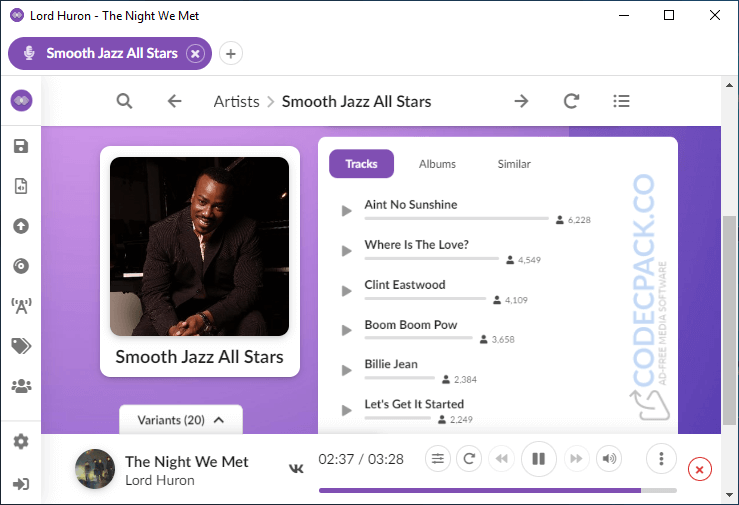Open the users group sidebar icon

pos(21,385)
